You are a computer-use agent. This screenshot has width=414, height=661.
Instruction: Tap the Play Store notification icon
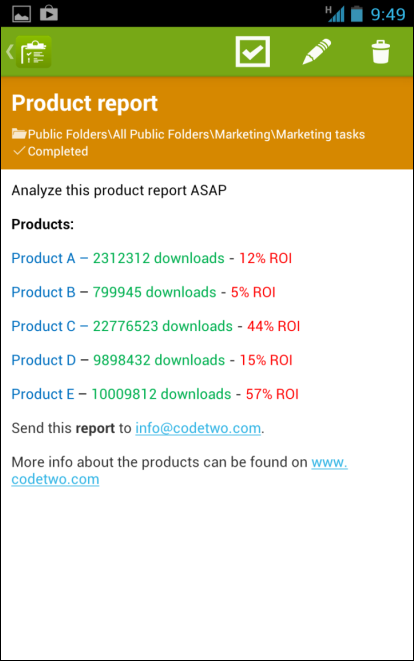pos(49,13)
